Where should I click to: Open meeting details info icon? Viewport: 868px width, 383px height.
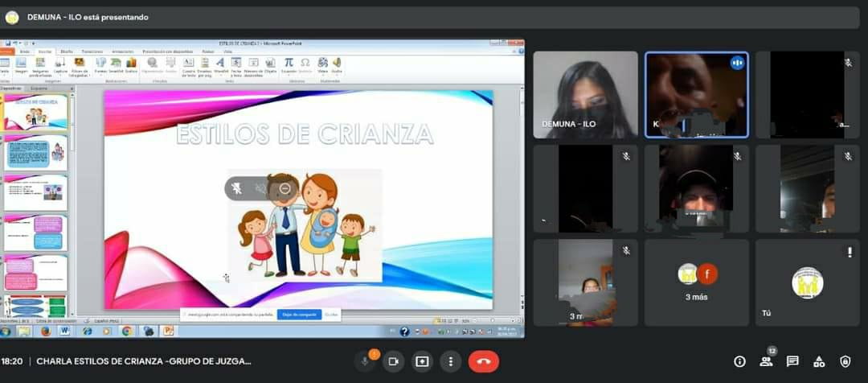pyautogui.click(x=739, y=362)
